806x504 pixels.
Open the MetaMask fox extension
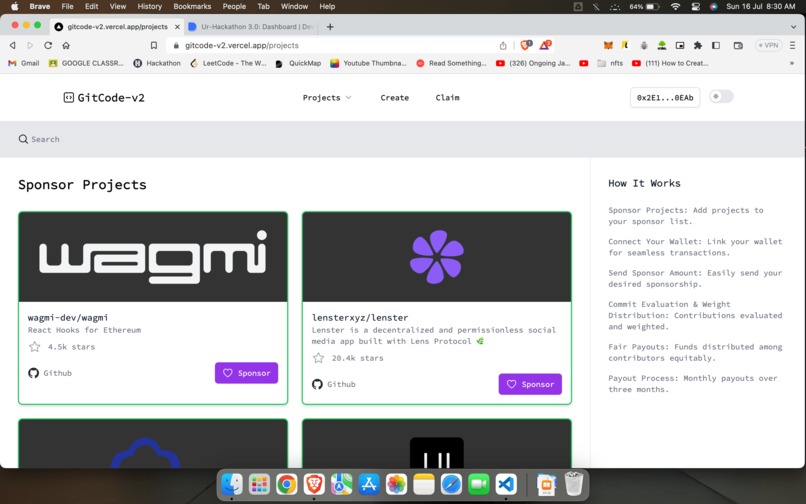tap(608, 45)
